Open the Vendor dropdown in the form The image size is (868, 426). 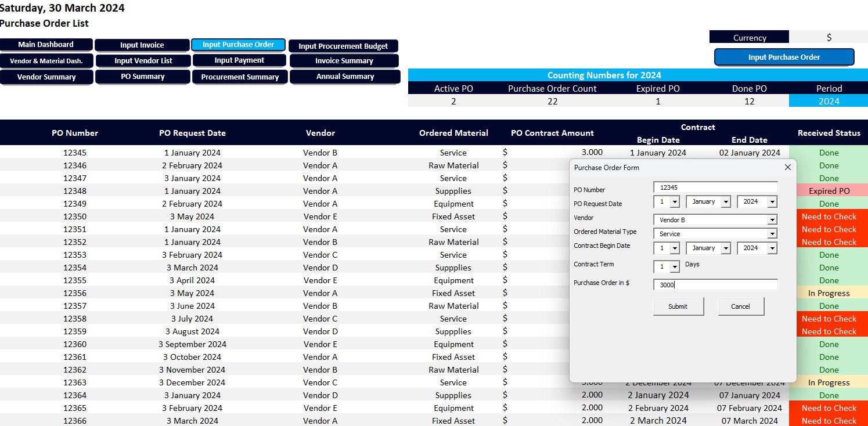pyautogui.click(x=772, y=219)
